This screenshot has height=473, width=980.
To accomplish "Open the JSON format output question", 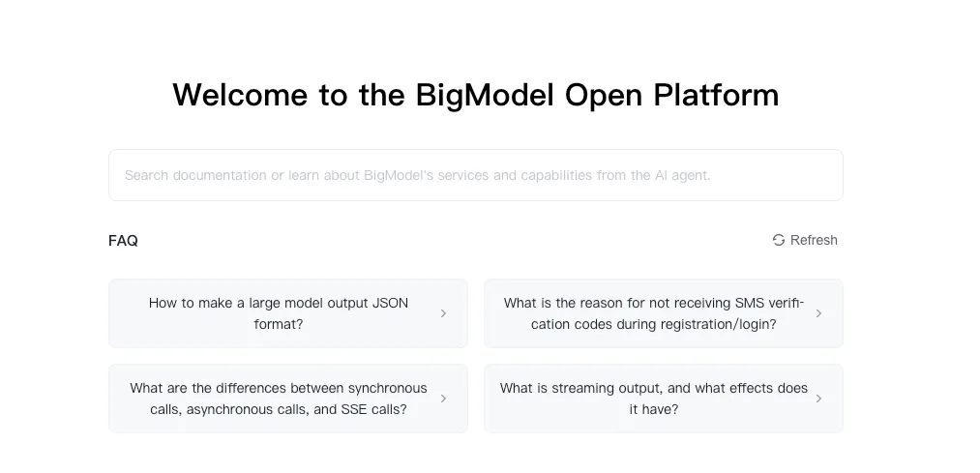I will click(279, 313).
